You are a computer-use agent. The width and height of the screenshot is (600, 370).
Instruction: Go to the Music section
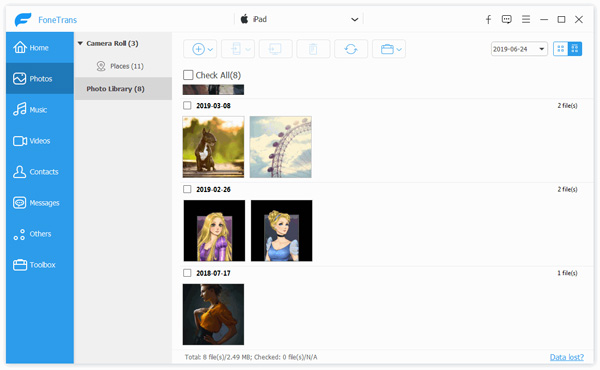tap(40, 109)
